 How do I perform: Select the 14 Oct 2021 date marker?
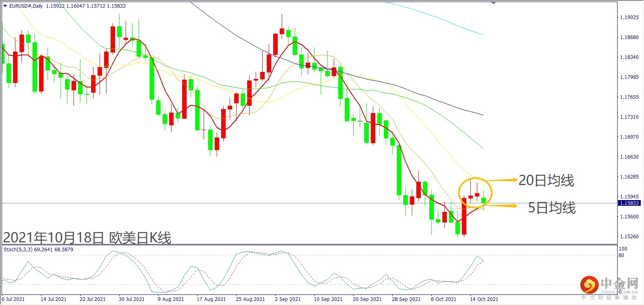tap(484, 299)
